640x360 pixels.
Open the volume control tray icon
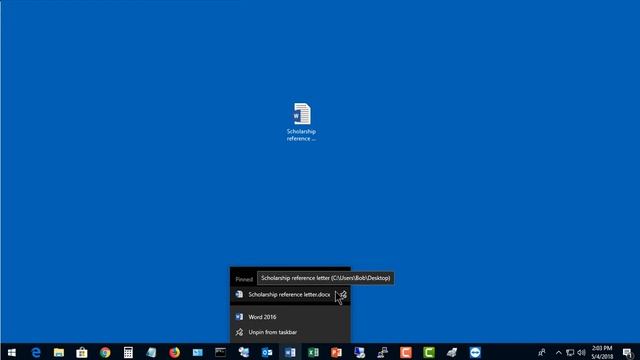click(581, 352)
